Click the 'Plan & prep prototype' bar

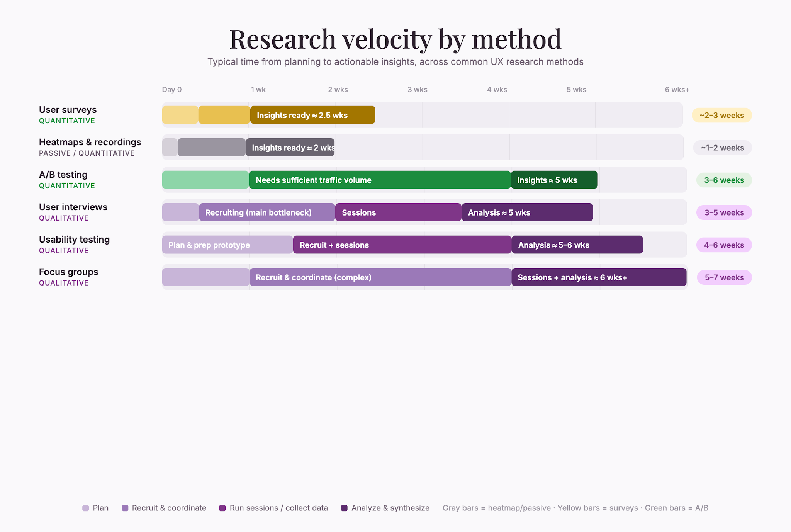tap(227, 245)
